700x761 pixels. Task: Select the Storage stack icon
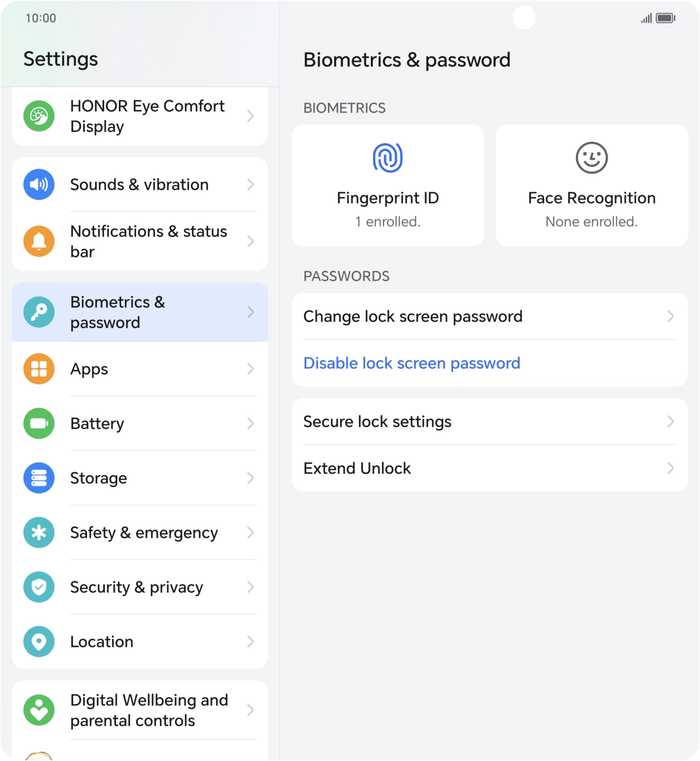[38, 478]
